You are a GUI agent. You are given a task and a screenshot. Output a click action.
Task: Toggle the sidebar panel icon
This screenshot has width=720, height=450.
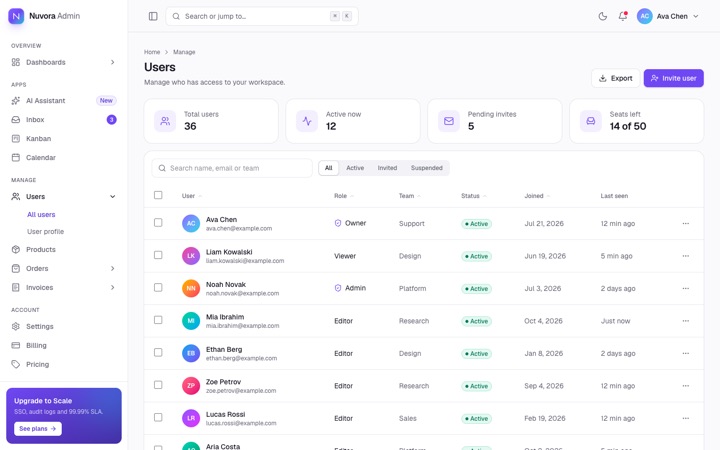(x=153, y=16)
